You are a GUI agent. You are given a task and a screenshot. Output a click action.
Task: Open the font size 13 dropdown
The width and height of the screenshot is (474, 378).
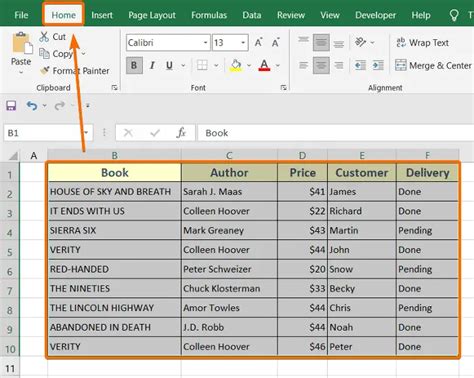tap(243, 43)
